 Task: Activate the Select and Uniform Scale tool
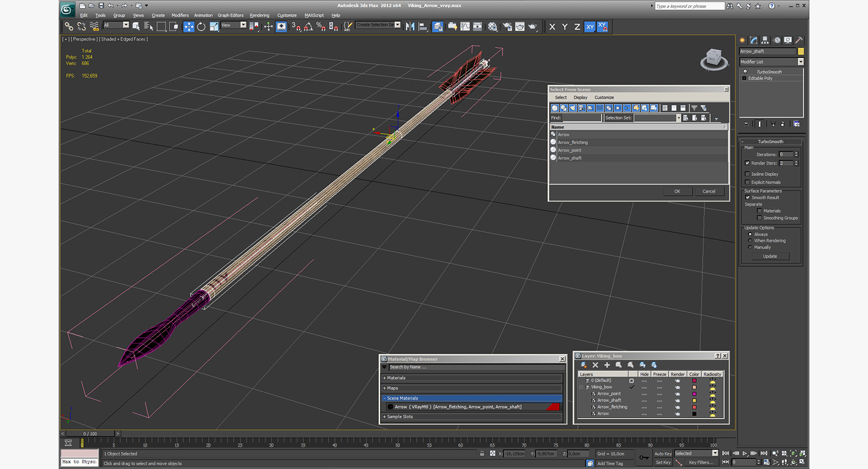(x=214, y=26)
